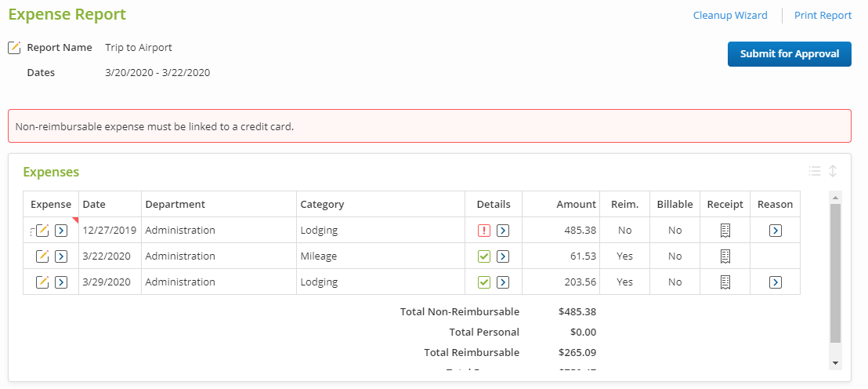This screenshot has width=868, height=389.
Task: Click green check status for Mileage row
Action: point(484,256)
